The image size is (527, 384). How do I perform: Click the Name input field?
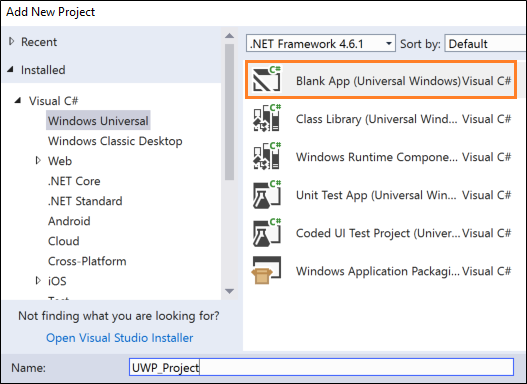pyautogui.click(x=321, y=367)
